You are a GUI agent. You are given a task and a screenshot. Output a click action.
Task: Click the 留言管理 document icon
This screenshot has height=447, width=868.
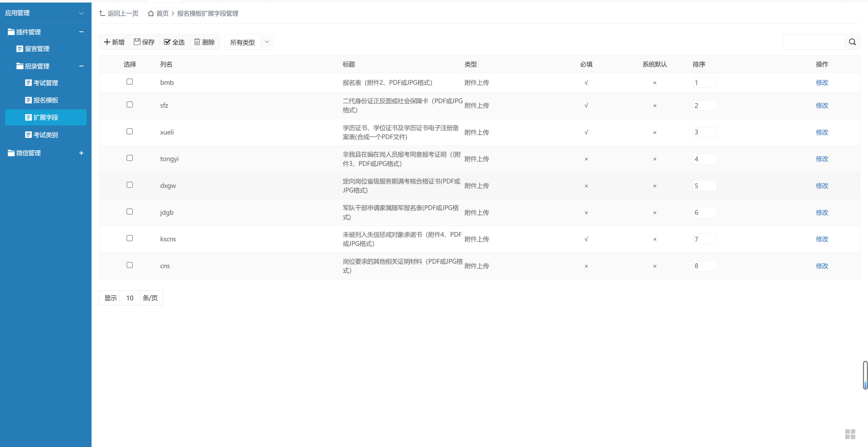pos(19,49)
